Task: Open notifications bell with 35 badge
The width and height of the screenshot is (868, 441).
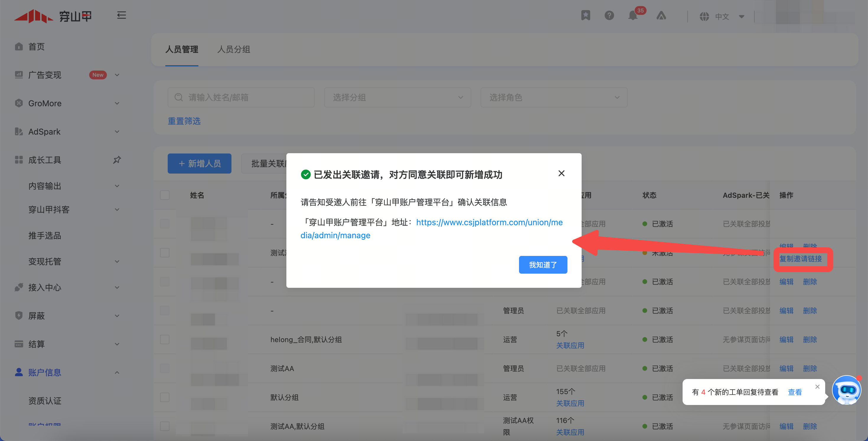Action: coord(633,16)
